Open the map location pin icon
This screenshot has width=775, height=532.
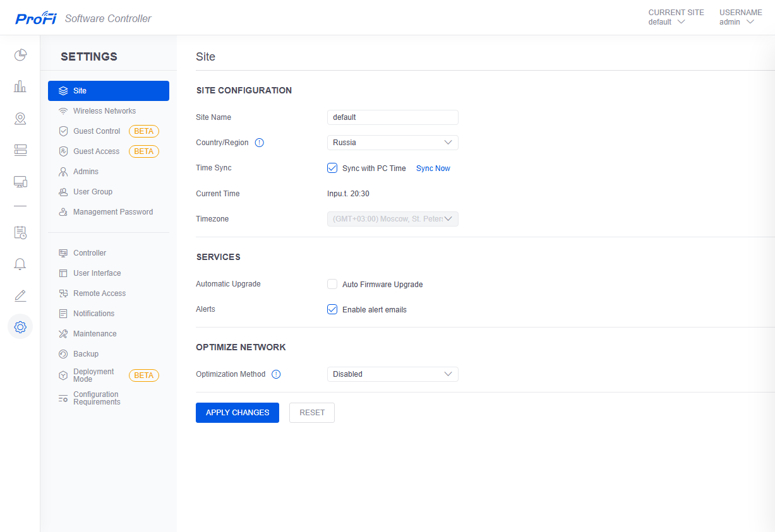[20, 119]
